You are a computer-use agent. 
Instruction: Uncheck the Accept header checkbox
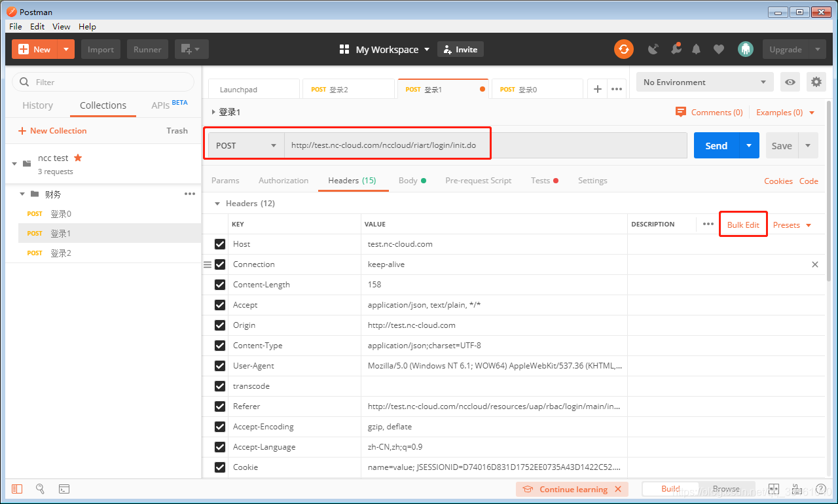tap(220, 305)
